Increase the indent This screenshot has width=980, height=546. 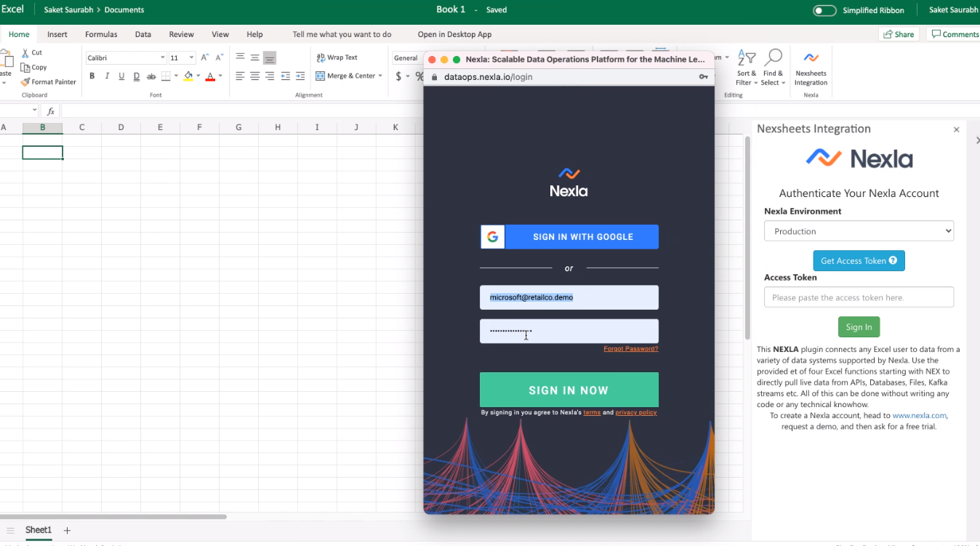tap(300, 76)
